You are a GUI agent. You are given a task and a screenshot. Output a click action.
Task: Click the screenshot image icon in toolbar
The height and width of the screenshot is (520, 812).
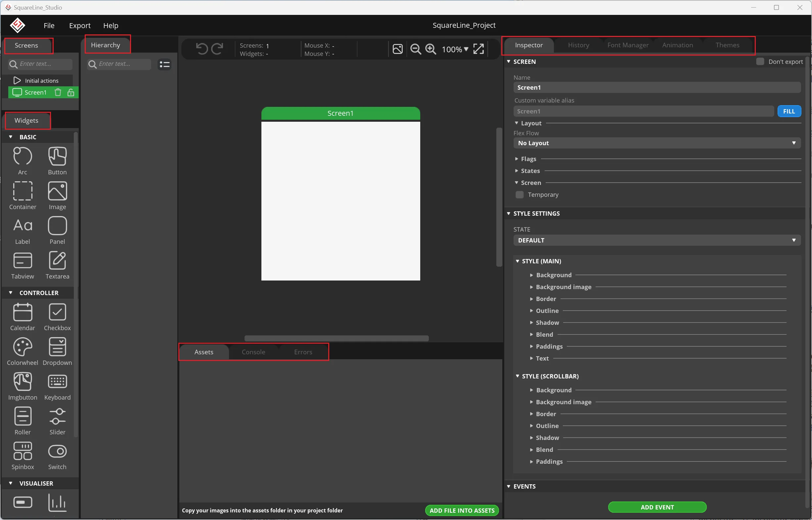(397, 49)
